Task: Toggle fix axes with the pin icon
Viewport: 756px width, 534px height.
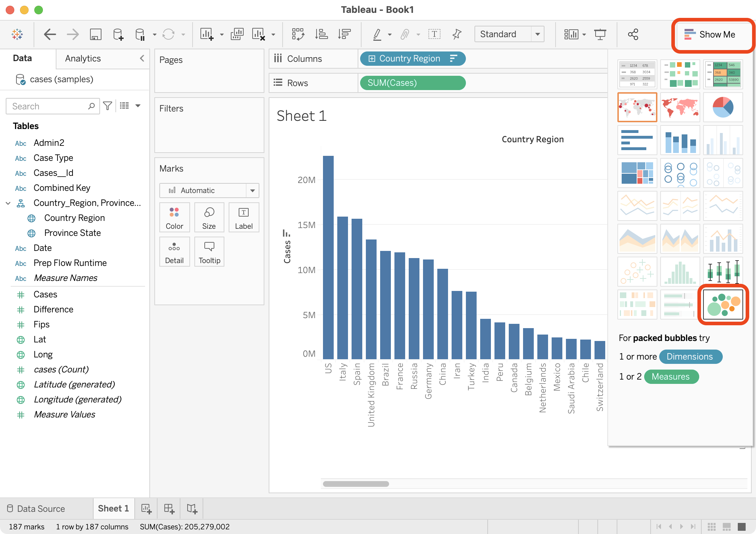Action: pyautogui.click(x=457, y=34)
